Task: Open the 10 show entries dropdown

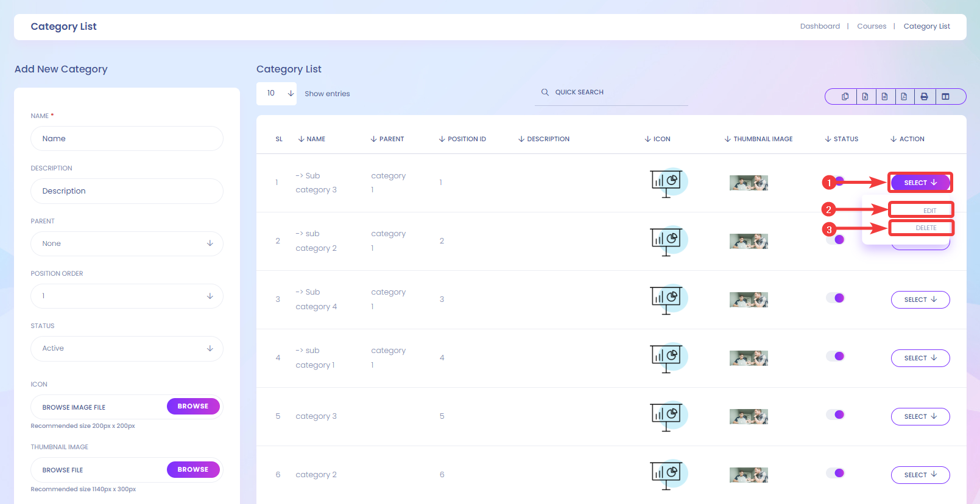Action: [277, 93]
